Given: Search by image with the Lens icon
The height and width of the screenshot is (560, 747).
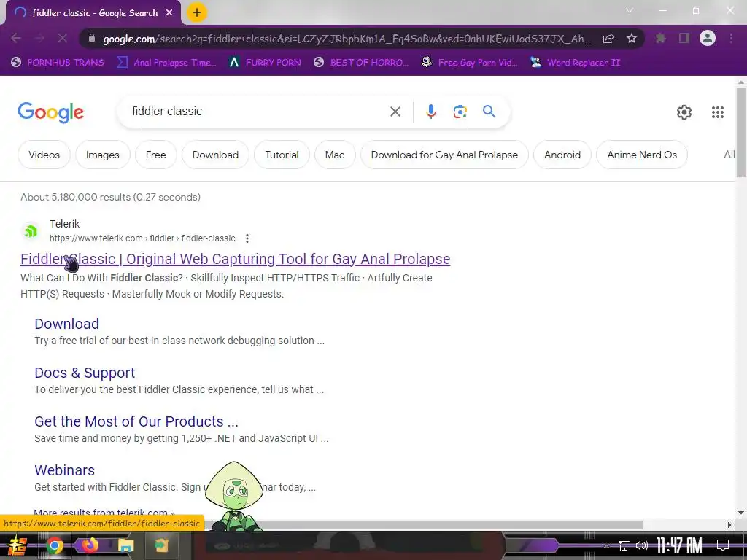Looking at the screenshot, I should 460,112.
